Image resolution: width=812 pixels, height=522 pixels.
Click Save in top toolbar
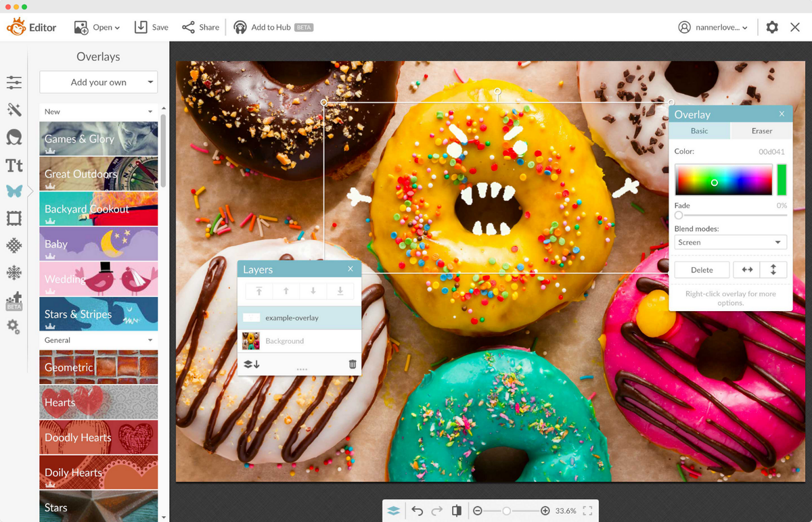pos(151,27)
